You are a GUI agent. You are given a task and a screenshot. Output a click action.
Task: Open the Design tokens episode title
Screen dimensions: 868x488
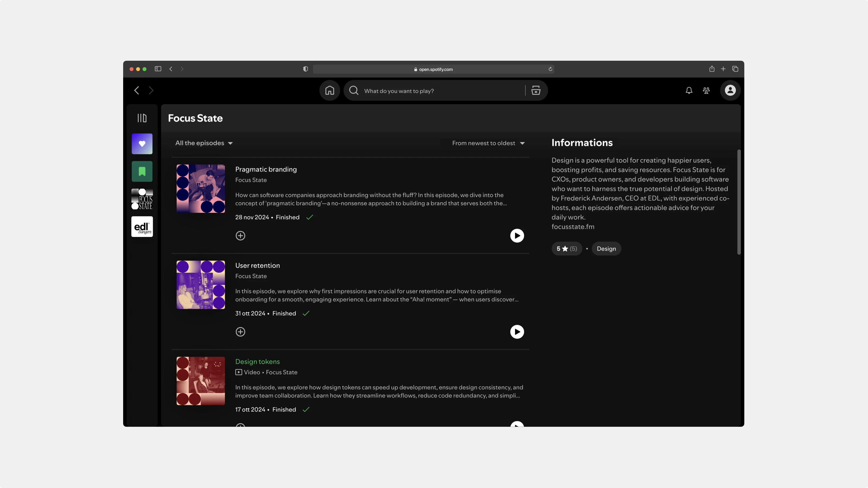257,361
